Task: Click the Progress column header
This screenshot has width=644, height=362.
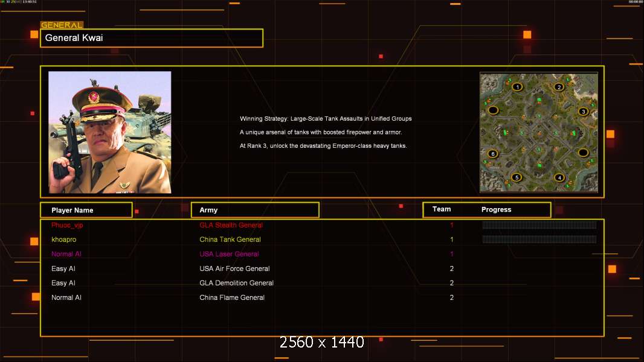Action: (x=496, y=209)
